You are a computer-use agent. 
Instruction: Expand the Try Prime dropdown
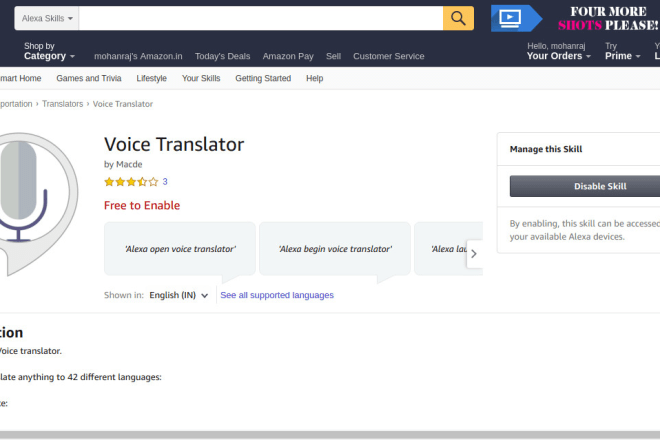click(623, 51)
